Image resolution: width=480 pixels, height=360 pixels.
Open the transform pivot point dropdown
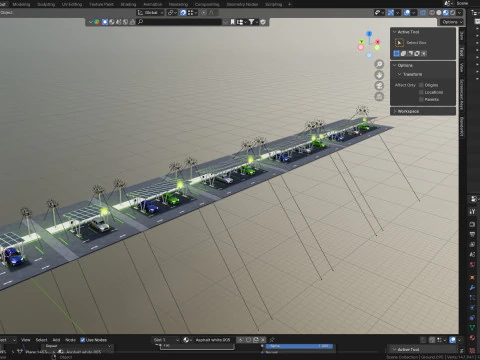point(172,13)
